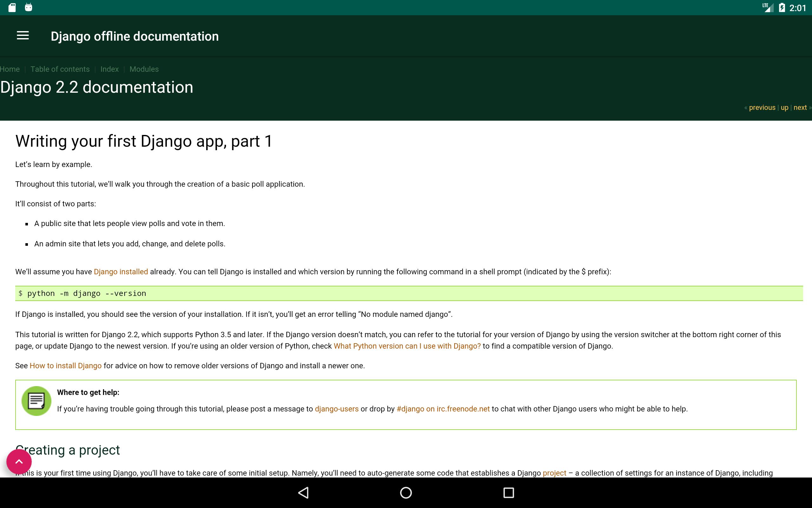
Task: Tap the 'Where to get help:' label
Action: [88, 392]
